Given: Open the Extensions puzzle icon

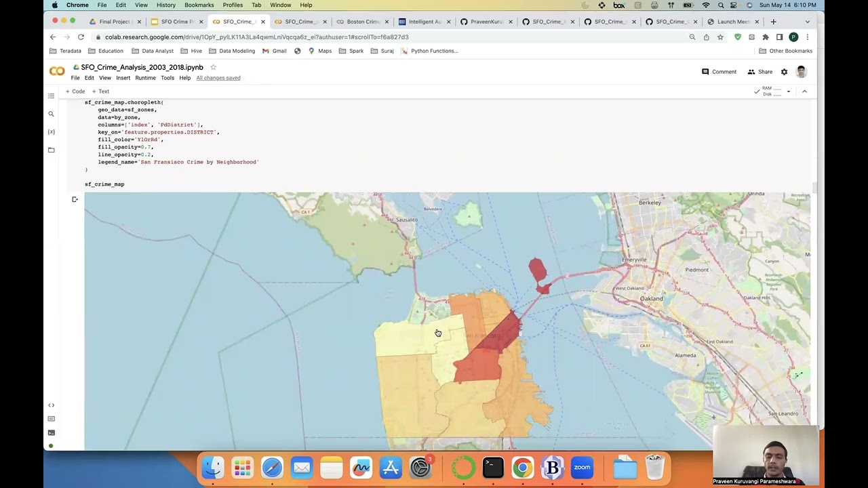Looking at the screenshot, I should pos(766,37).
